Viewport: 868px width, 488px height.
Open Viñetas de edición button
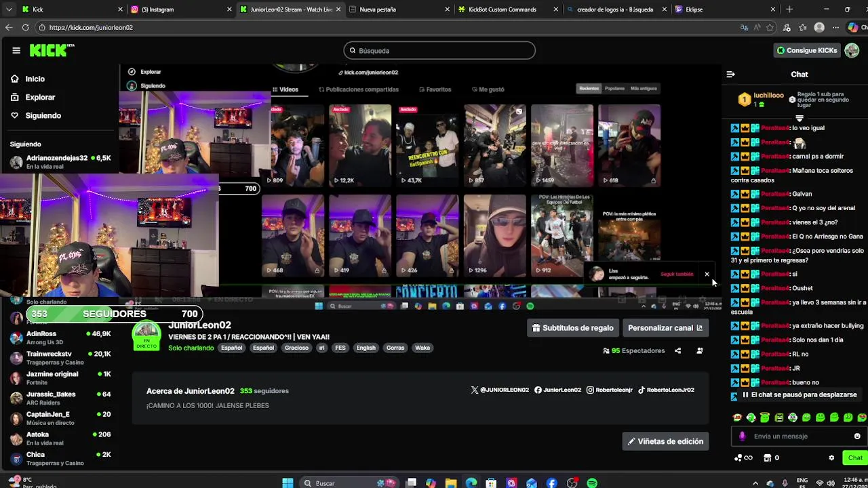[x=665, y=441]
